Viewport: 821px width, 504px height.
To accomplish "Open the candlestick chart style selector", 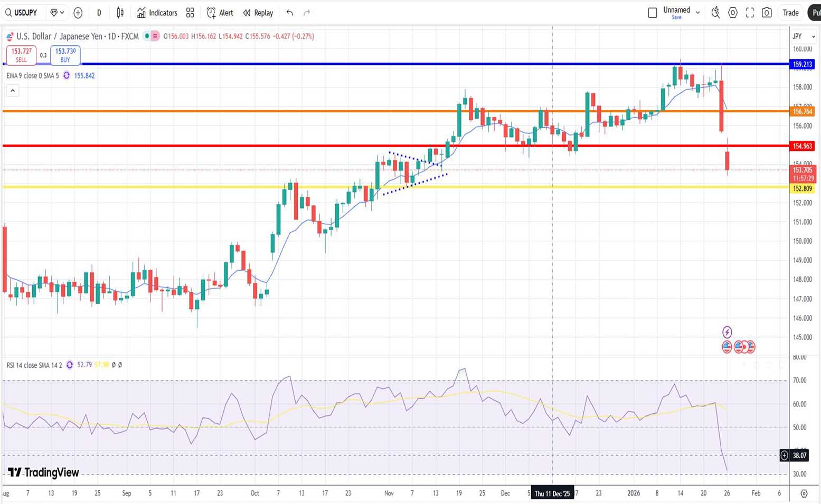I will [x=120, y=13].
